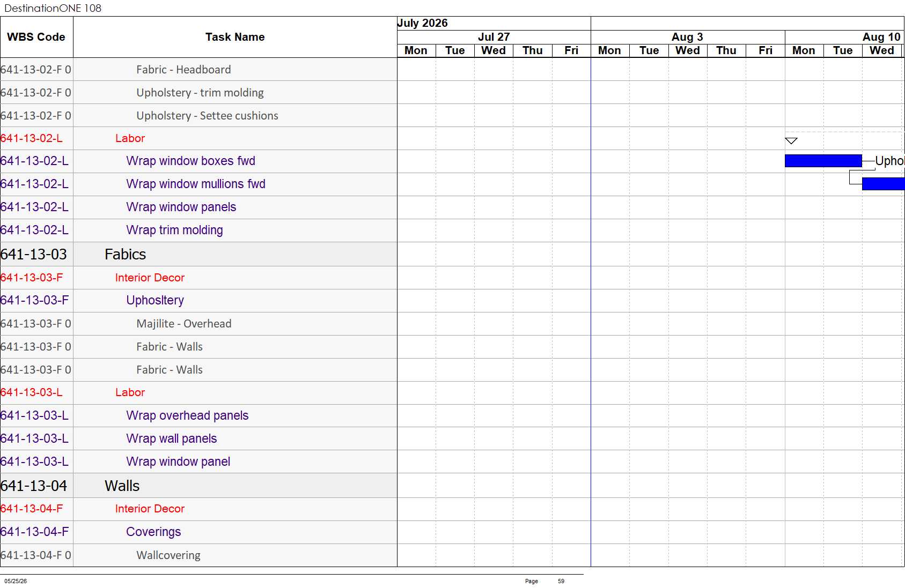Click the WBS Code column header
The height and width of the screenshot is (588, 905).
[36, 37]
